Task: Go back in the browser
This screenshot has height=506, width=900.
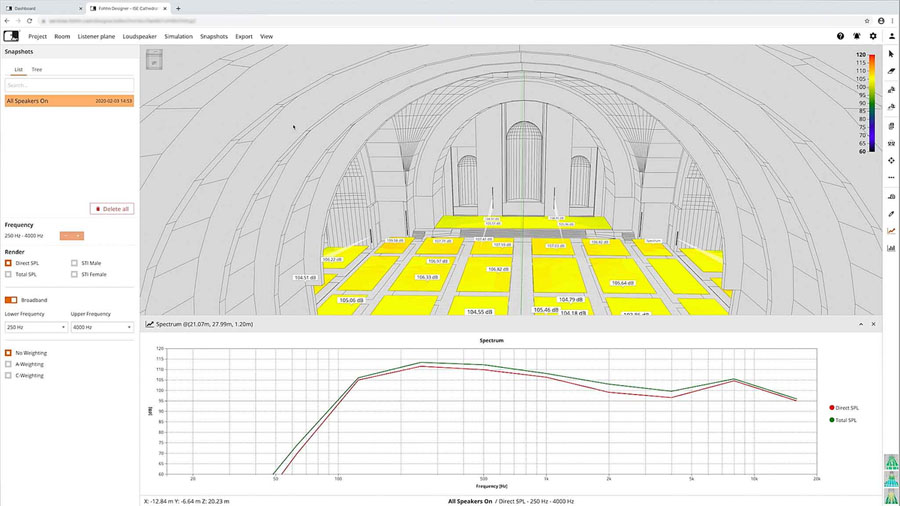Action: click(x=7, y=21)
